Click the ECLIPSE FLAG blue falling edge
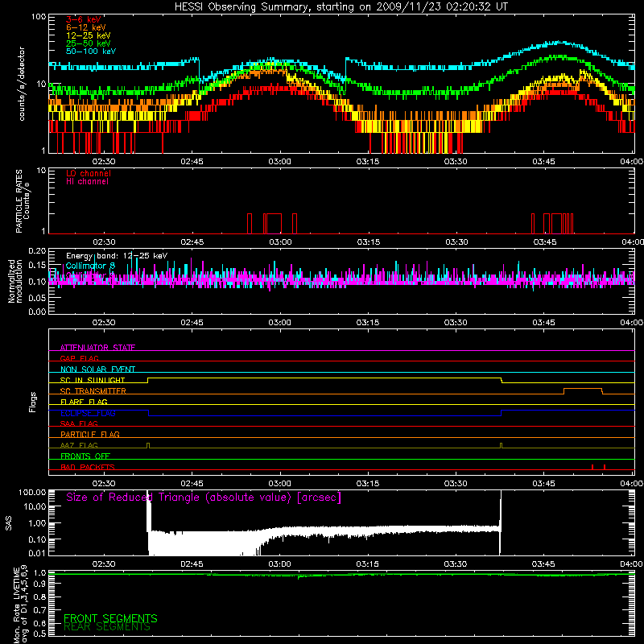This screenshot has width=644, height=644. pyautogui.click(x=148, y=413)
